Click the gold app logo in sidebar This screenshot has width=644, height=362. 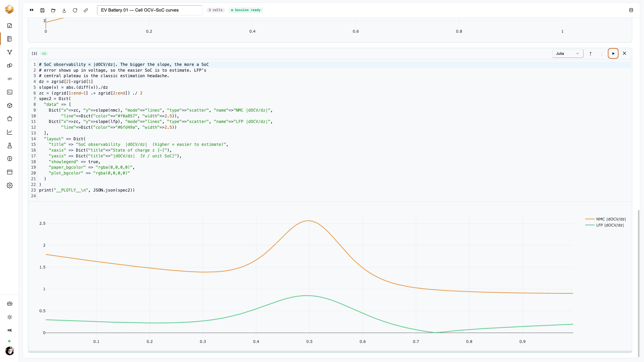pyautogui.click(x=9, y=10)
